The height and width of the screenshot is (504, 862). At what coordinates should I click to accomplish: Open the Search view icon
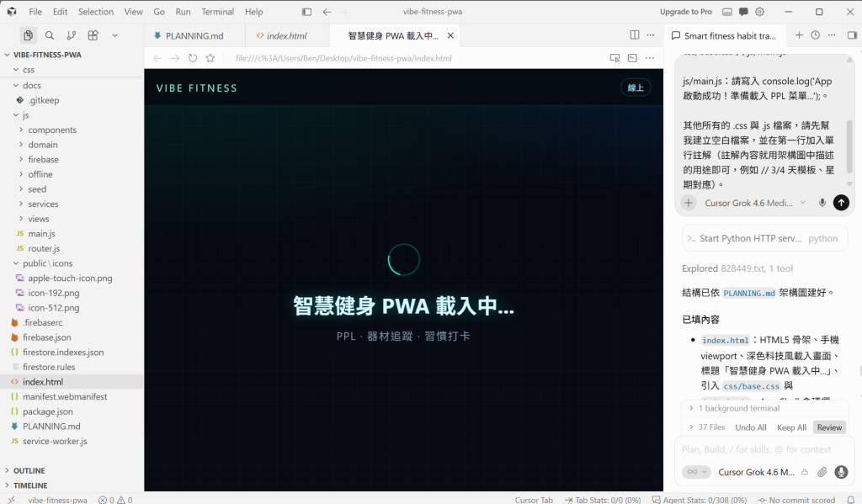coord(50,35)
